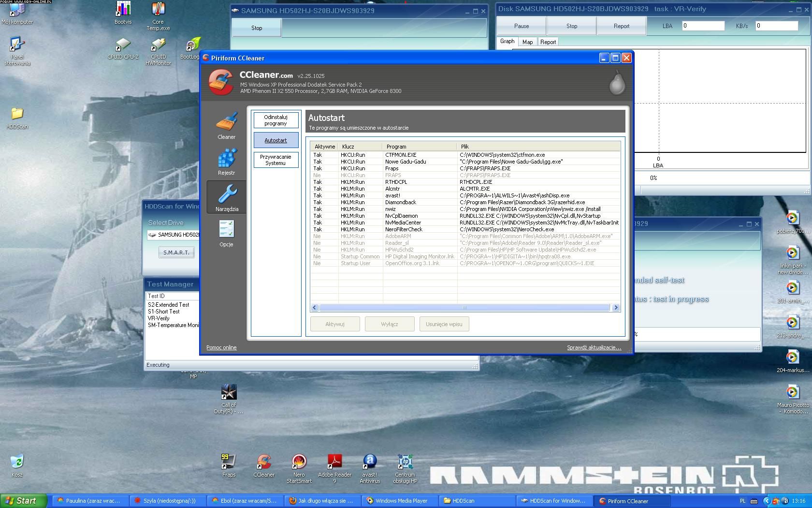Viewport: 812px width, 508px height.
Task: Open Centrum obsługi HP shortcut
Action: (x=405, y=469)
